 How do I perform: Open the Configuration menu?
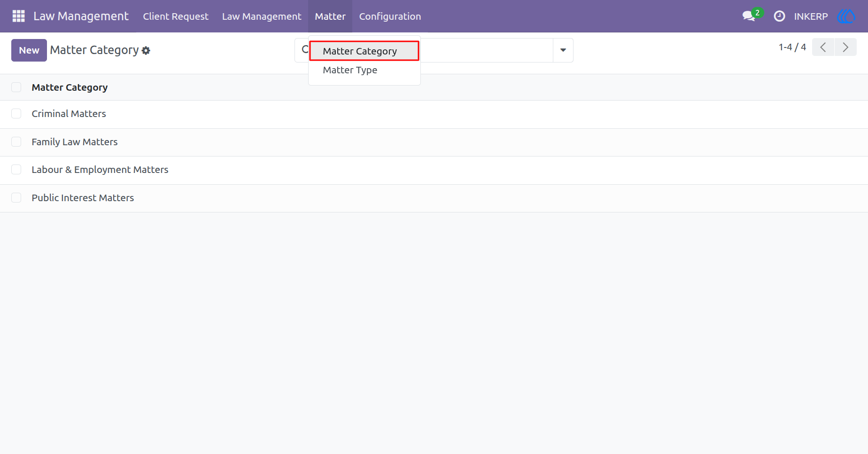[390, 16]
